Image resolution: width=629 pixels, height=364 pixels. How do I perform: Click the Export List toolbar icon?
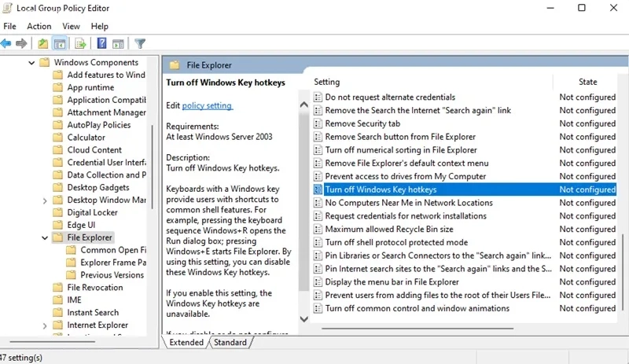pos(80,43)
